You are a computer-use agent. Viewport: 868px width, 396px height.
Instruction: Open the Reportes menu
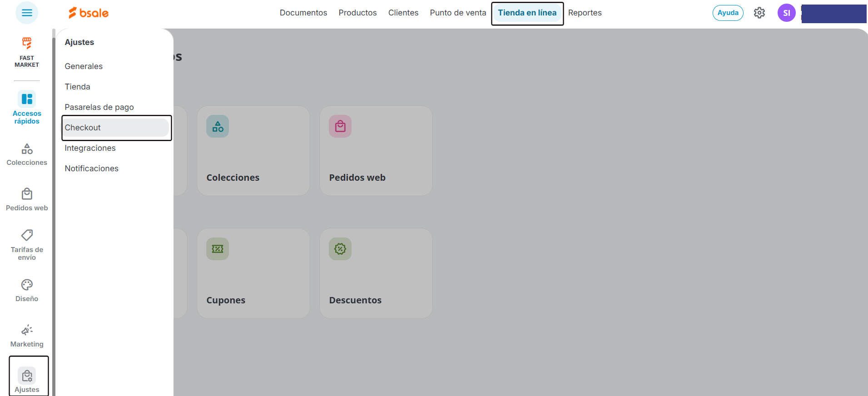(x=585, y=13)
